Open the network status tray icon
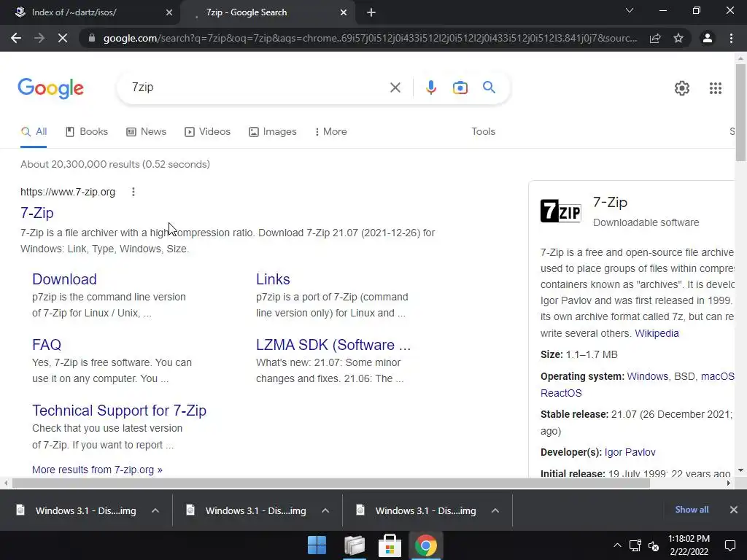Image resolution: width=747 pixels, height=560 pixels. [x=635, y=545]
